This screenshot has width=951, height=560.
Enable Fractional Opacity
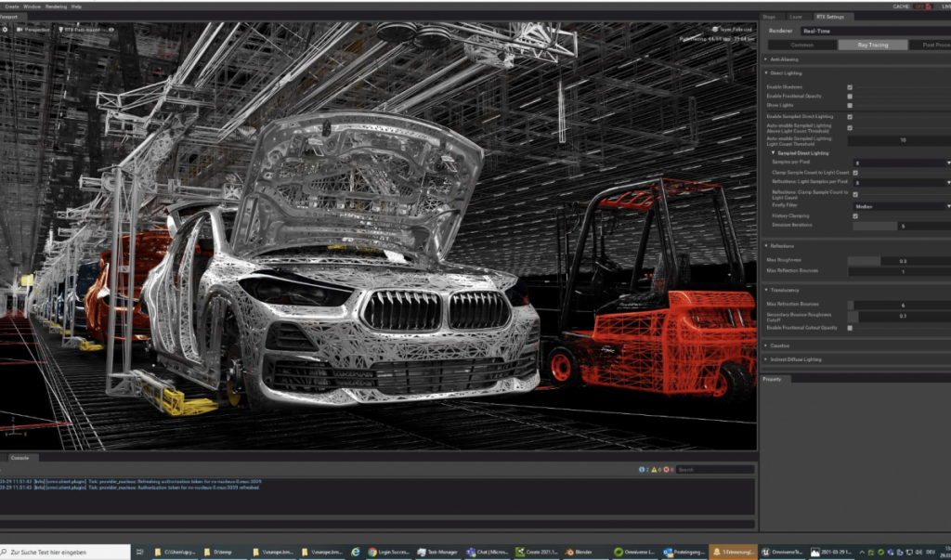848,96
